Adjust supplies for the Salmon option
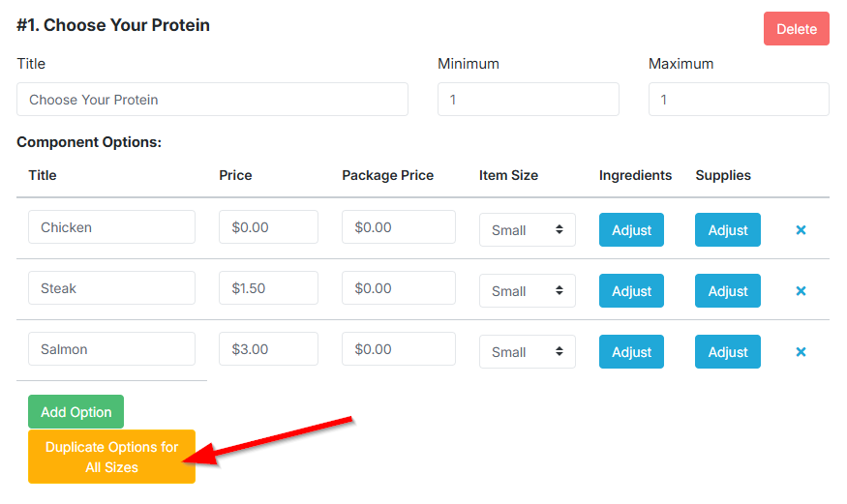847x504 pixels. [728, 352]
